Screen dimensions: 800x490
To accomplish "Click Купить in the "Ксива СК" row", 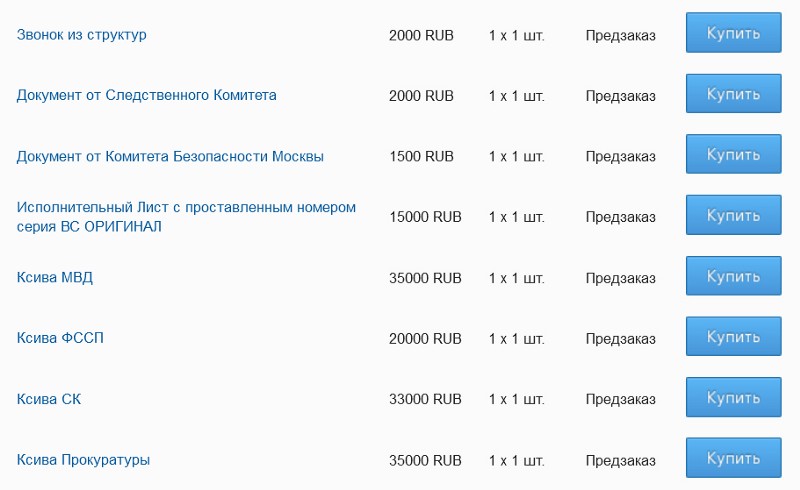I will click(733, 398).
